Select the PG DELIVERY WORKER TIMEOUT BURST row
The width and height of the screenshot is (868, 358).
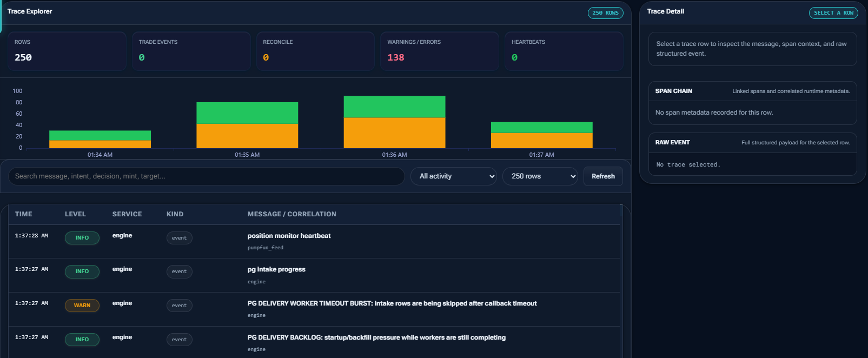314,309
